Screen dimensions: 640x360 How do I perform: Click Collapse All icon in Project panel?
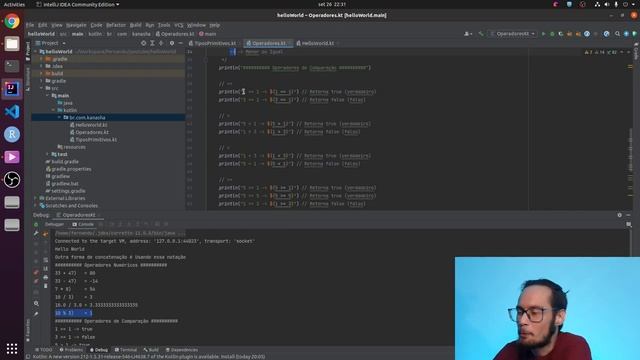coord(161,43)
